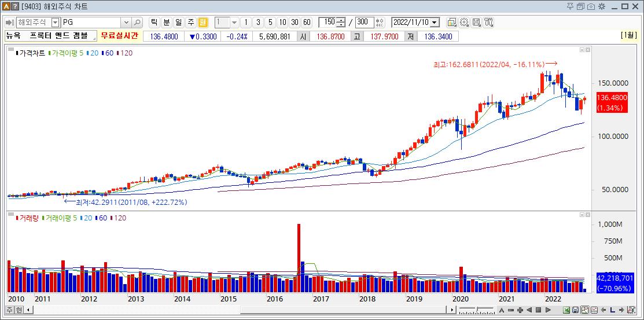Viewport: 644px width, 320px height.
Task: Maximize the volume chart pane
Action: (x=582, y=215)
